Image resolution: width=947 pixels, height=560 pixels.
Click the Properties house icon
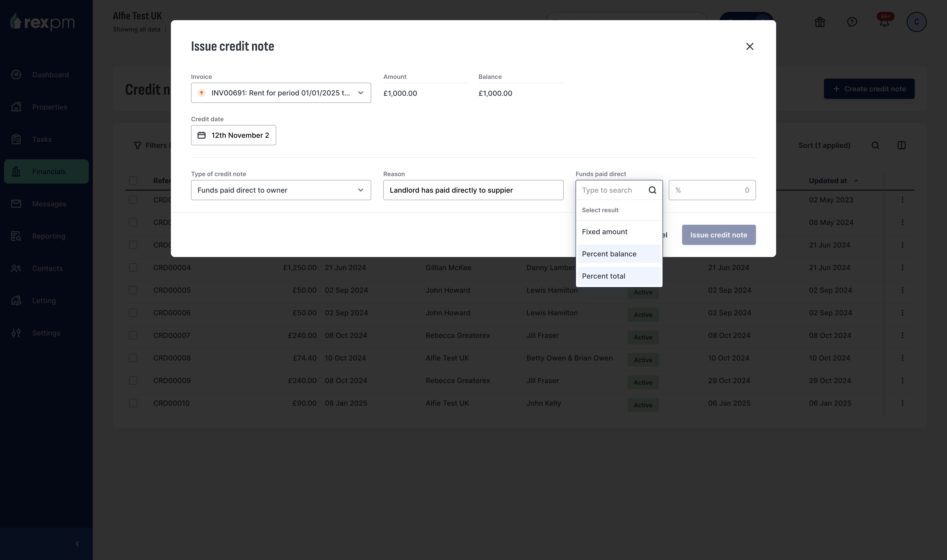[x=16, y=107]
